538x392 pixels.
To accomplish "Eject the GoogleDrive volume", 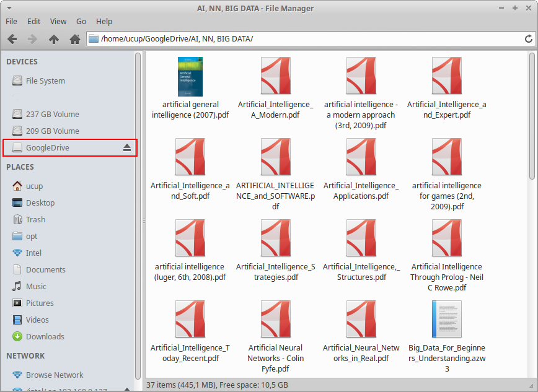I will (x=128, y=147).
